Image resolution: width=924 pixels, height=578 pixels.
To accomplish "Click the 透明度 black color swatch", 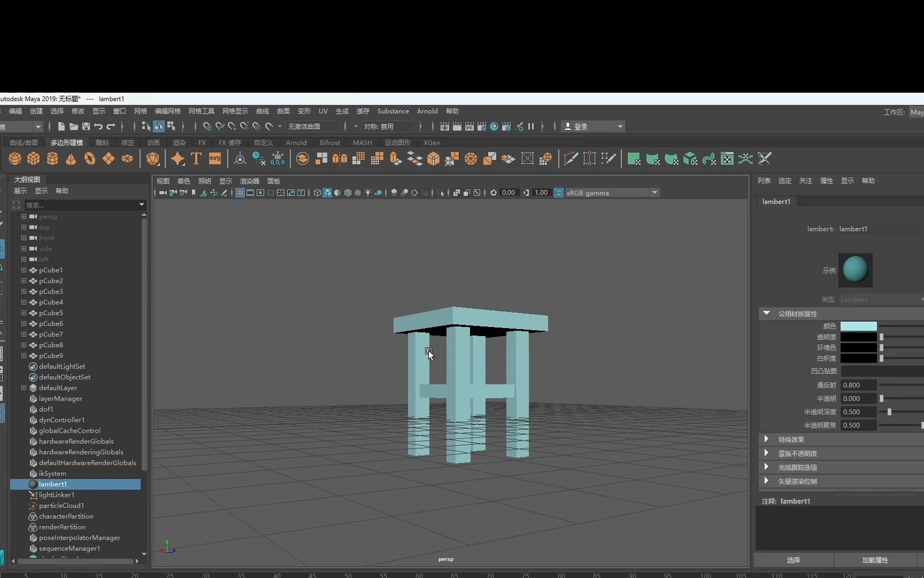I will tap(859, 337).
